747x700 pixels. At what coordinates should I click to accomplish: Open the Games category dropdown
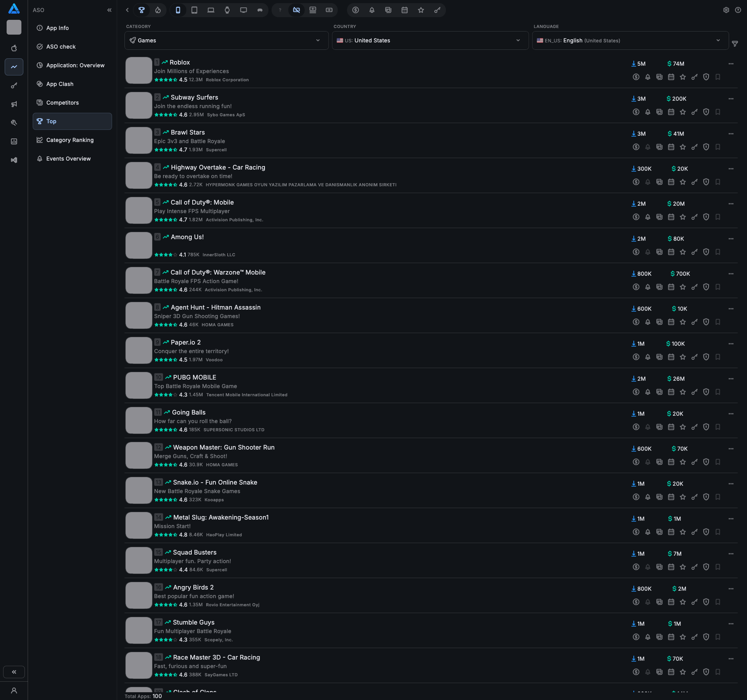226,40
